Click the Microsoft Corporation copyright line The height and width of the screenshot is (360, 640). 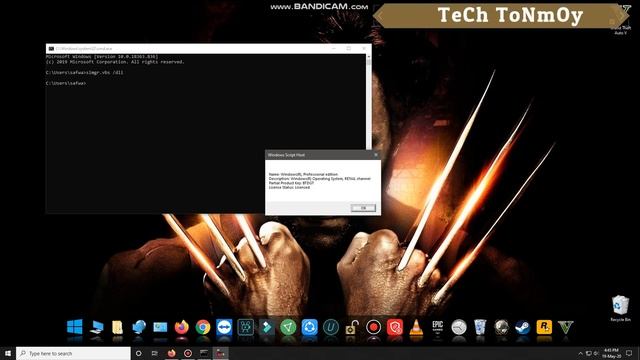(115, 62)
